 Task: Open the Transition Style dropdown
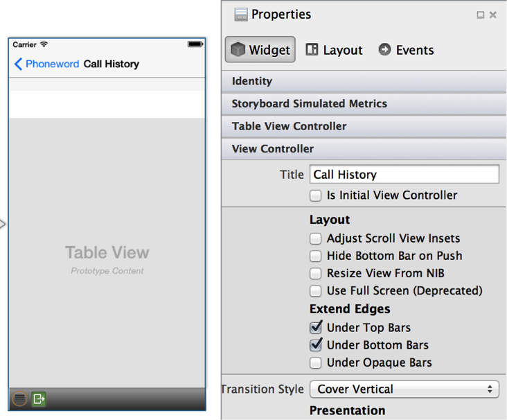404,389
